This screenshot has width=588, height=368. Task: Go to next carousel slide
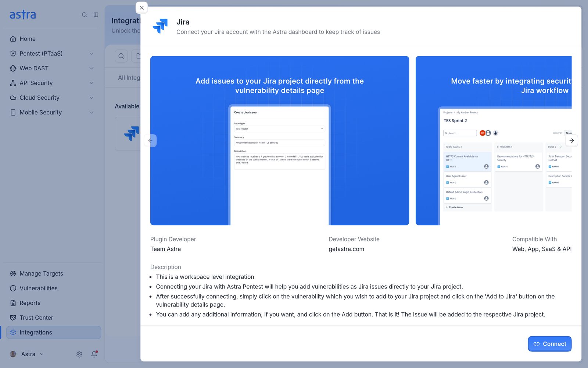(571, 141)
